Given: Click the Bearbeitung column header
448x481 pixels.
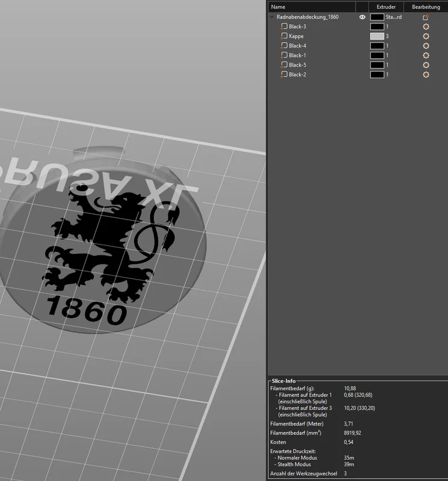Looking at the screenshot, I should (x=426, y=7).
